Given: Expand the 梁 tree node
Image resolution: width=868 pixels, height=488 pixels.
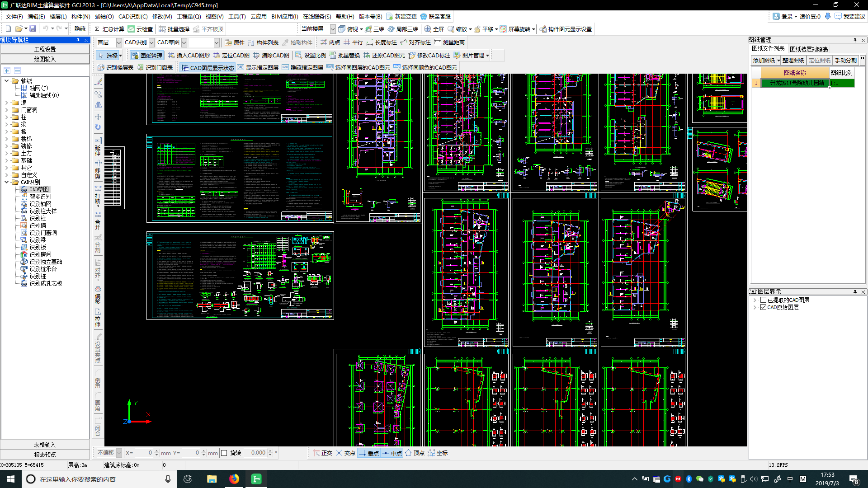Looking at the screenshot, I should (6, 124).
